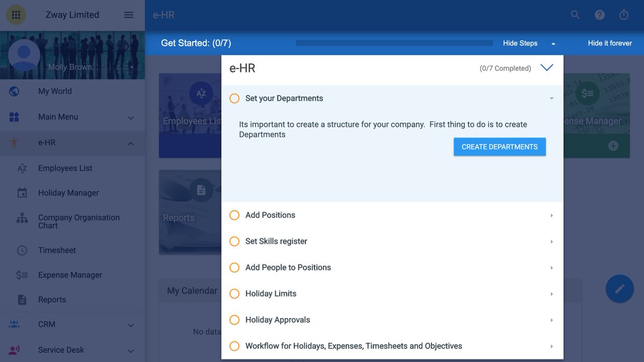Click the Reports card document icon
The image size is (644, 362).
pos(201,190)
